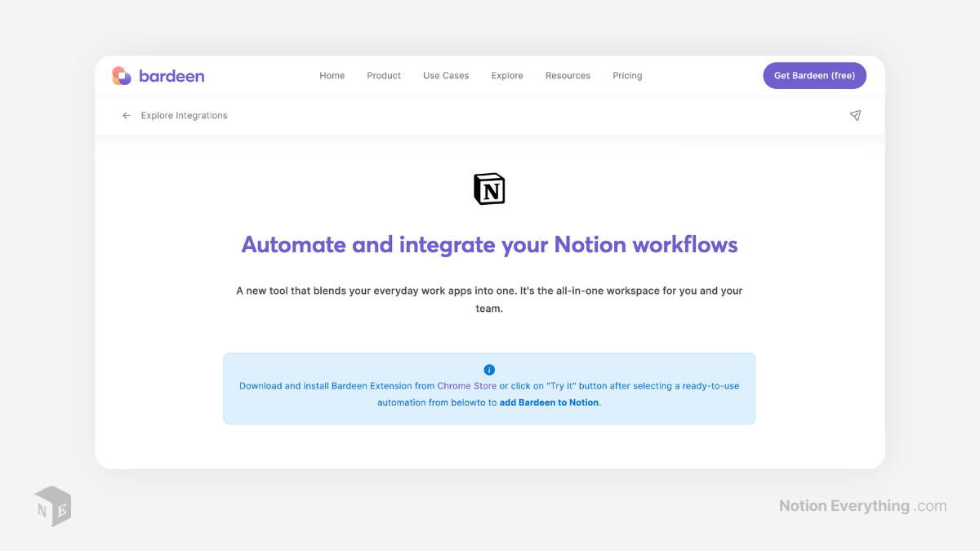Image resolution: width=980 pixels, height=551 pixels.
Task: Select the Notion logo above the heading
Action: tap(489, 188)
